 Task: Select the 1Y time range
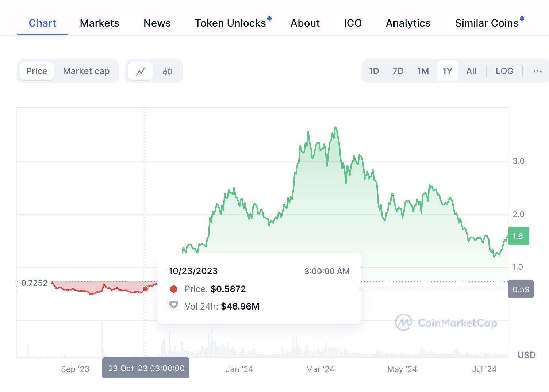447,71
